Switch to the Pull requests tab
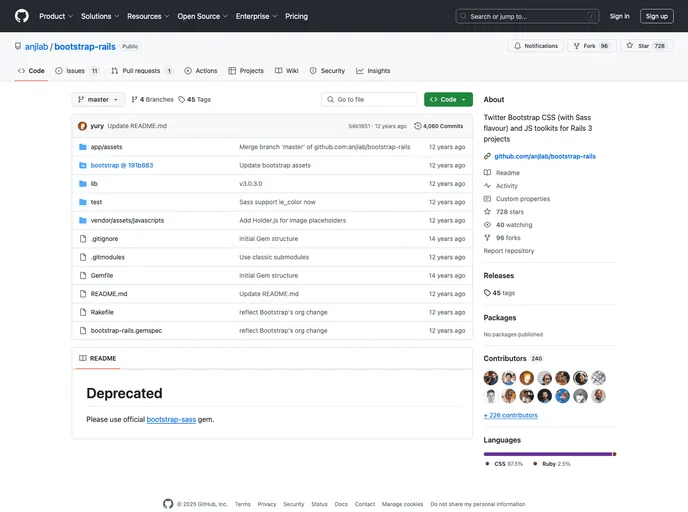 (x=142, y=71)
